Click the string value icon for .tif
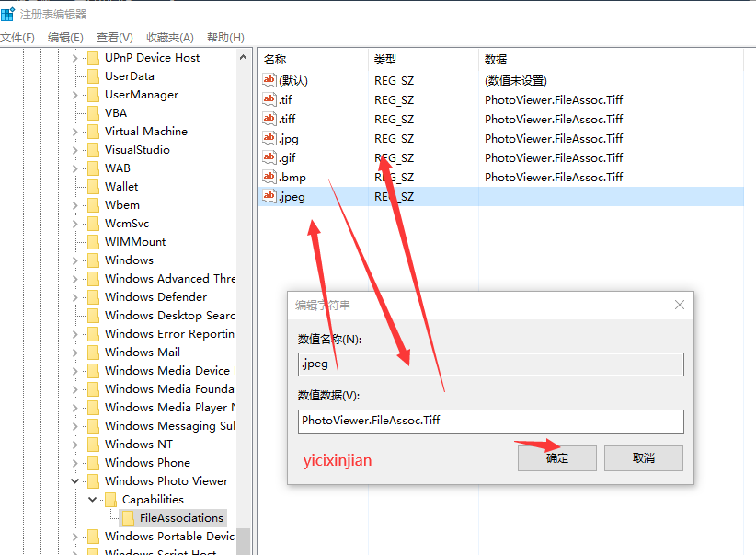 pos(269,99)
